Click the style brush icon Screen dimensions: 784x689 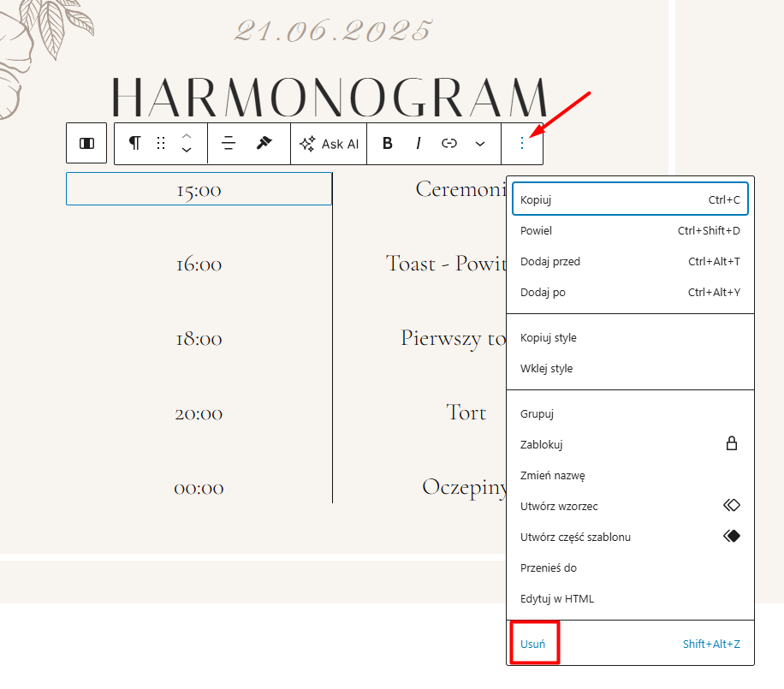264,143
